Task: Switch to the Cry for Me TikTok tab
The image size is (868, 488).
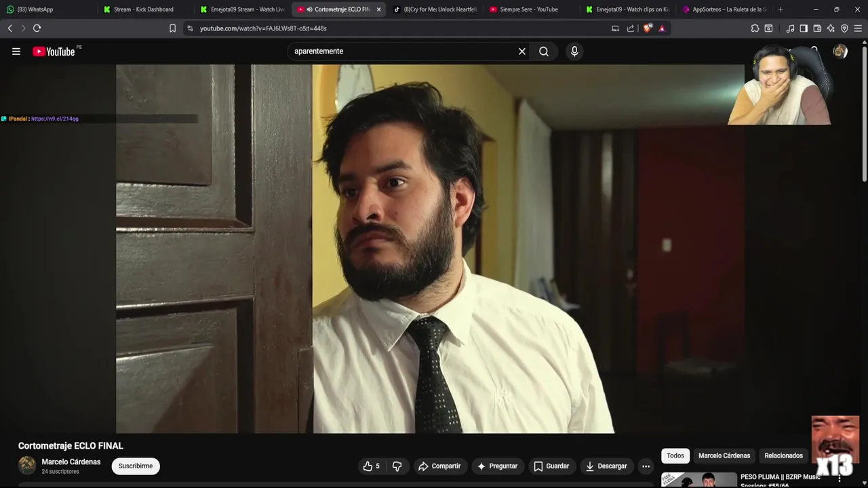Action: pos(436,9)
